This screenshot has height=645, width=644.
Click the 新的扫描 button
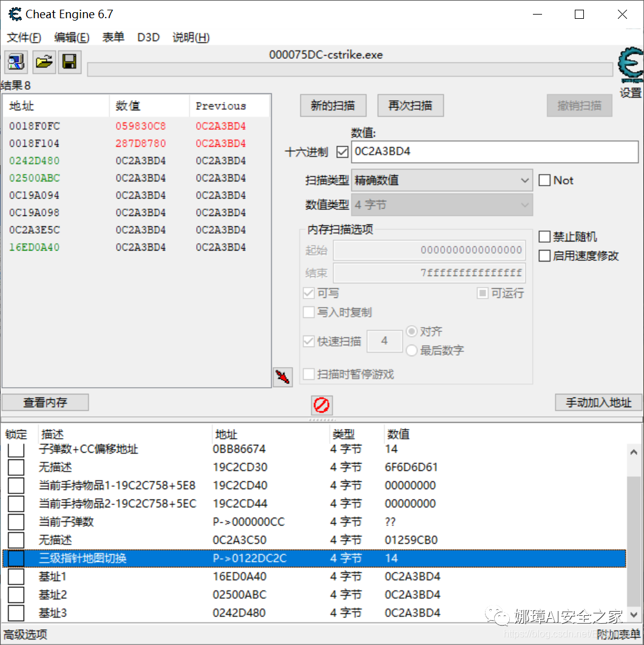(333, 106)
